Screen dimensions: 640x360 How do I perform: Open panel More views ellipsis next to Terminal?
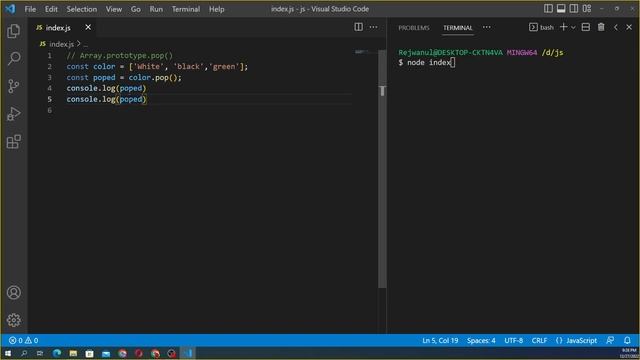coord(487,27)
